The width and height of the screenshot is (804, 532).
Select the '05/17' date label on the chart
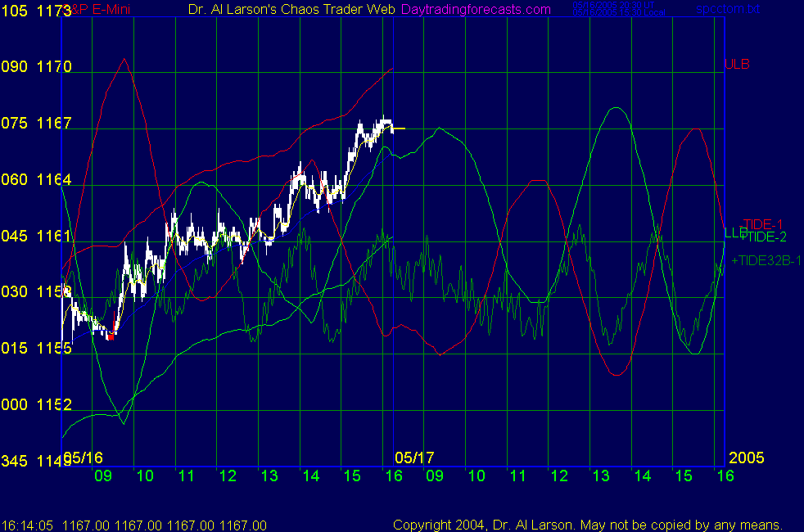[414, 458]
